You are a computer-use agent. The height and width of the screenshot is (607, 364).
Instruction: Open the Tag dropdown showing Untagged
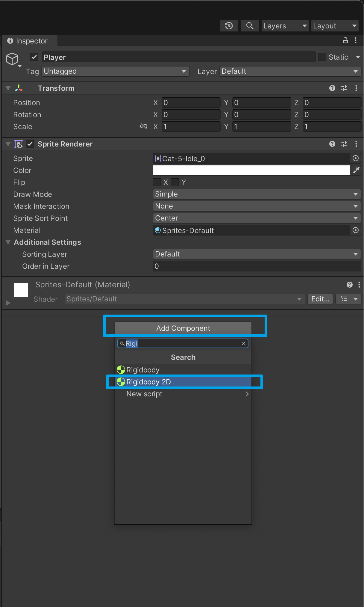coord(115,71)
